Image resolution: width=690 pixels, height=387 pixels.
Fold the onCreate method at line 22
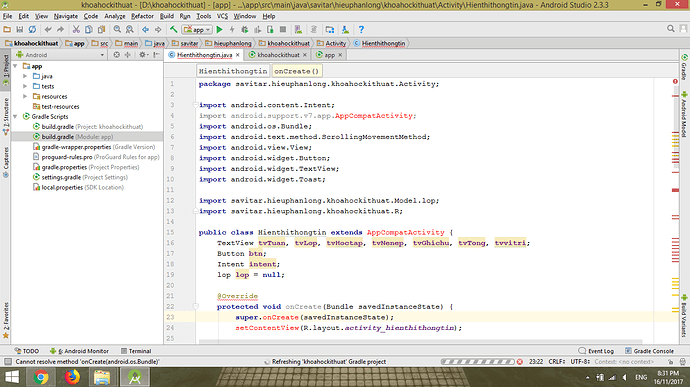(x=195, y=306)
